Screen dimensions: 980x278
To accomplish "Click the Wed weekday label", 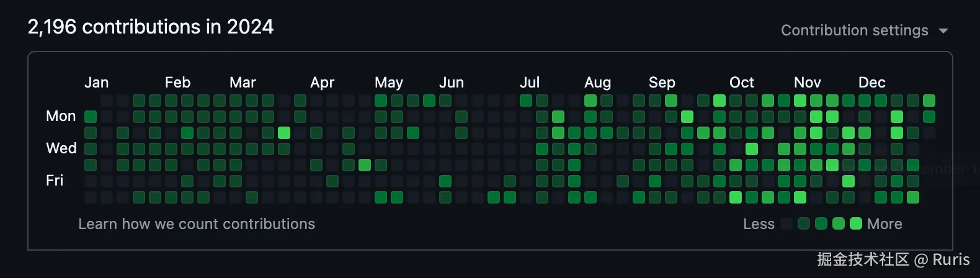I will [x=61, y=148].
